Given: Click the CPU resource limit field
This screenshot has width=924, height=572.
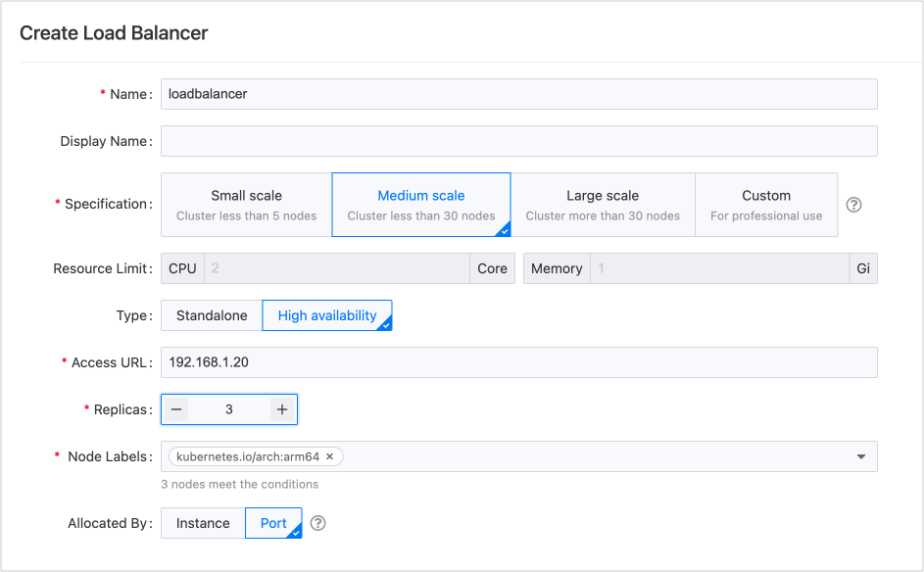Looking at the screenshot, I should point(336,268).
